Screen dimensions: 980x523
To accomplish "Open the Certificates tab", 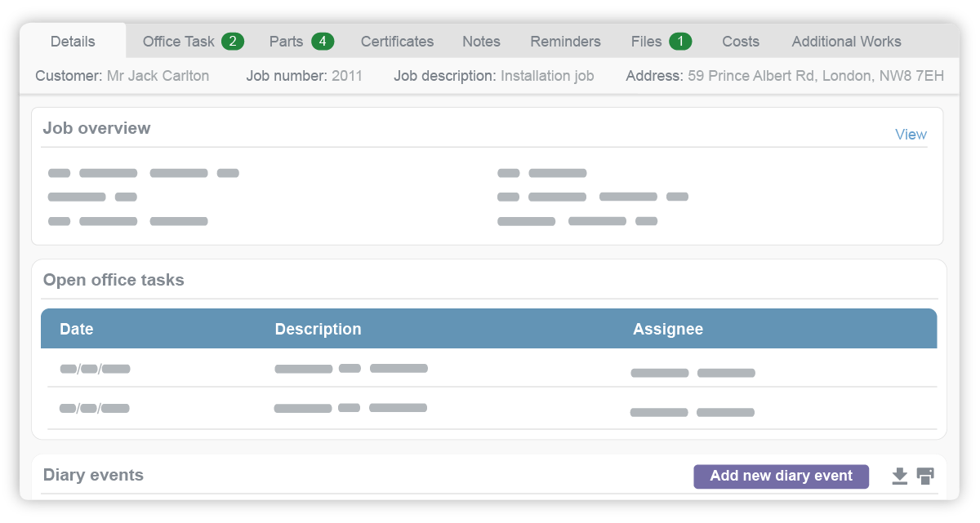I will point(397,41).
